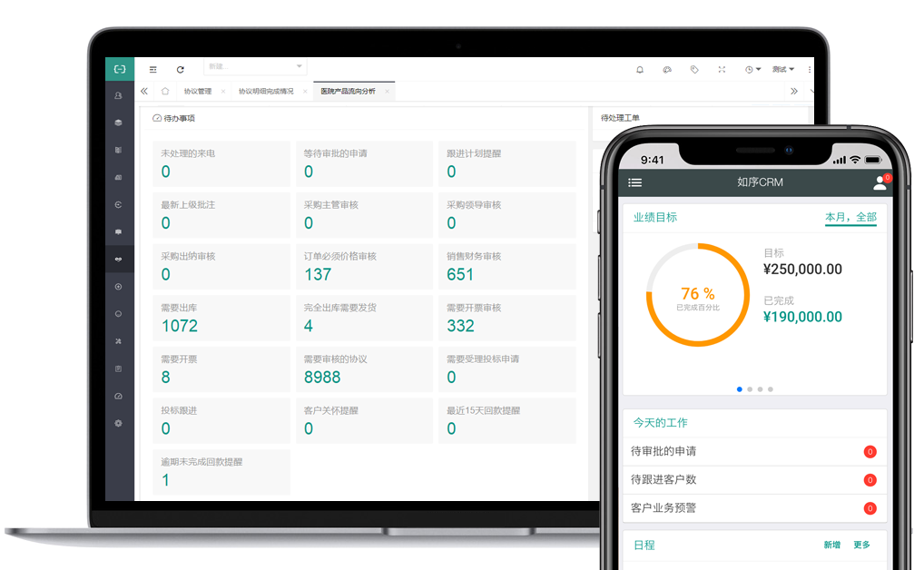Open the 需要开票 8 card
This screenshot has height=570, width=924.
tap(221, 369)
